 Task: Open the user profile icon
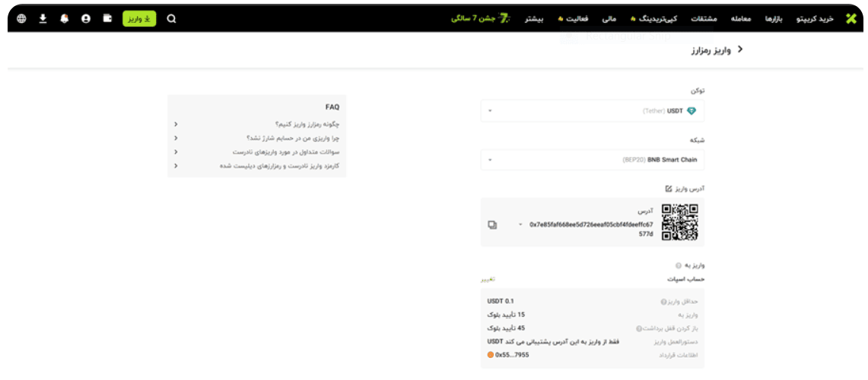point(86,19)
